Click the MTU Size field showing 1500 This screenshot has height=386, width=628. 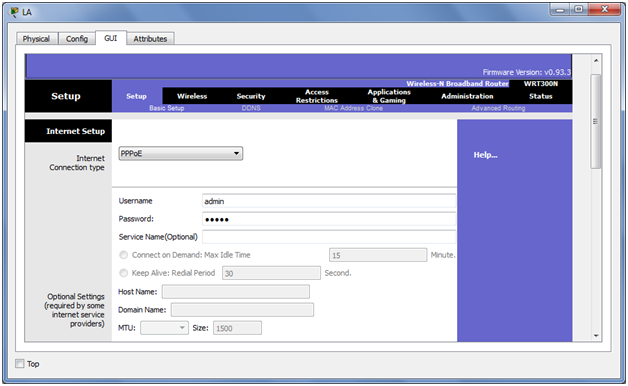click(x=237, y=328)
